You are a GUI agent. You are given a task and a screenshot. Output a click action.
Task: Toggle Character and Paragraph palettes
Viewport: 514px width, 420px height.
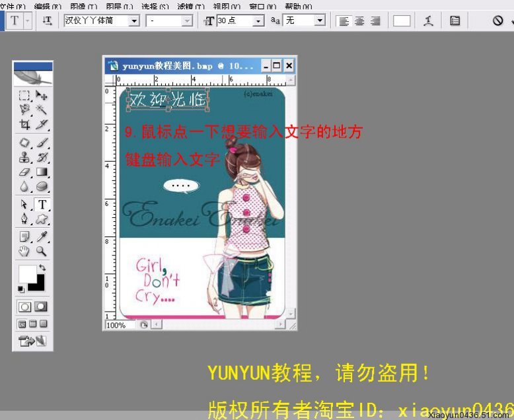coord(455,21)
